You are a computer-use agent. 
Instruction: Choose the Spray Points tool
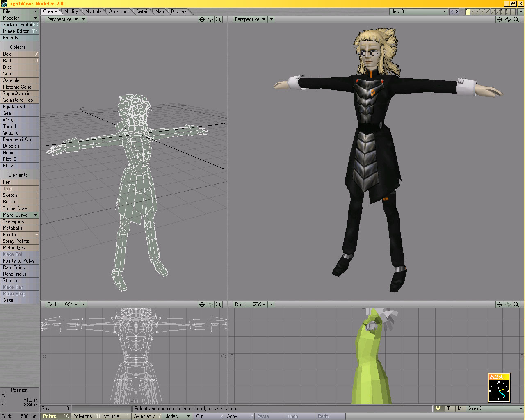[20, 241]
